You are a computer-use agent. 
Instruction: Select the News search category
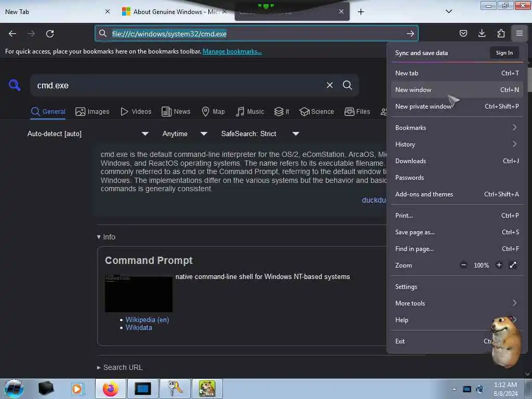(x=176, y=112)
